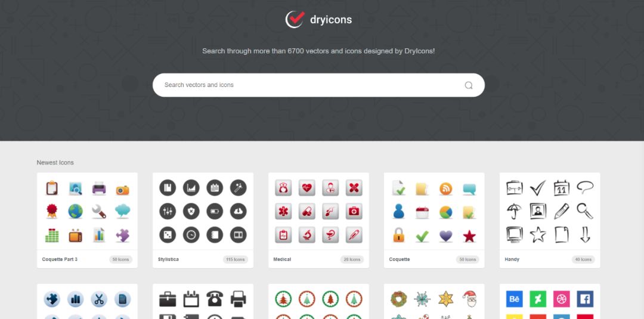Click the 115 Icons badge on Stylistica

[236, 259]
